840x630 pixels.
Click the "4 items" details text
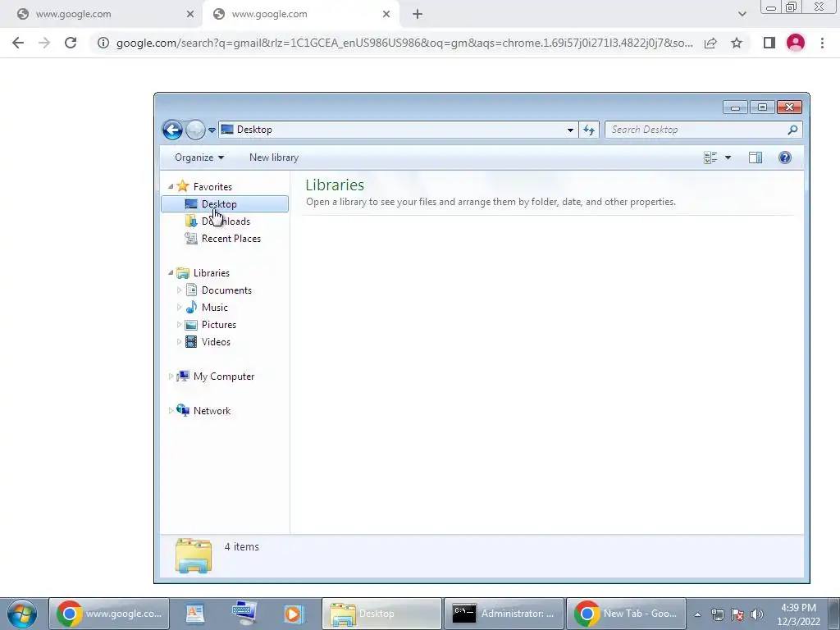(x=242, y=547)
